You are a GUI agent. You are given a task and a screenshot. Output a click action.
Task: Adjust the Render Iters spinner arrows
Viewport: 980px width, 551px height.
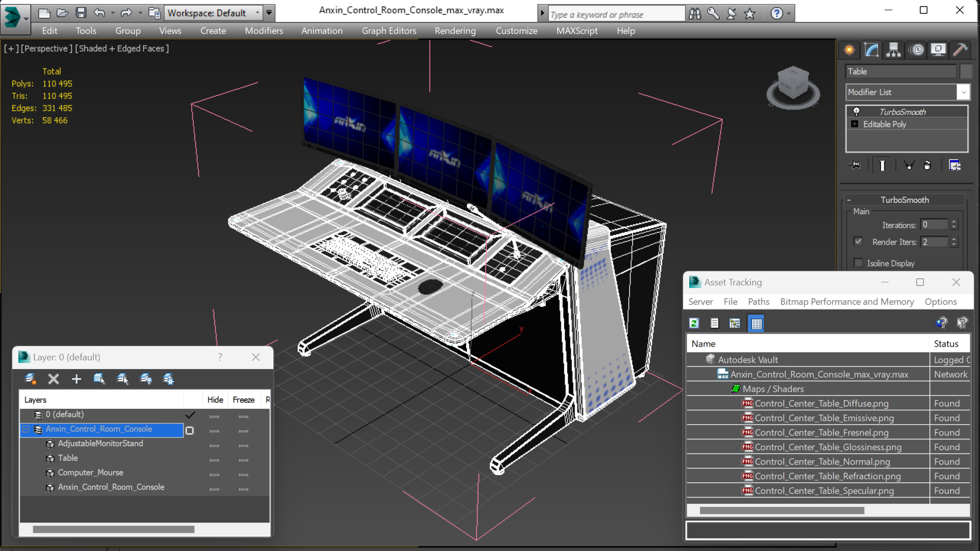pyautogui.click(x=954, y=242)
